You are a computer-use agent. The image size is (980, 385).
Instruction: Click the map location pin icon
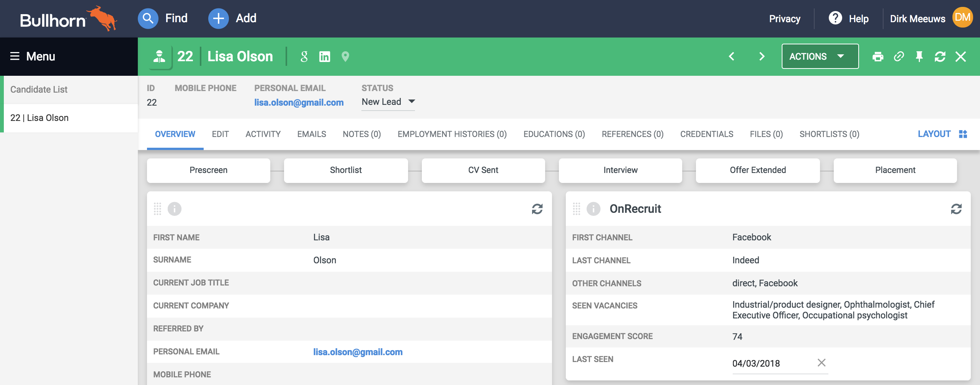[x=345, y=57]
